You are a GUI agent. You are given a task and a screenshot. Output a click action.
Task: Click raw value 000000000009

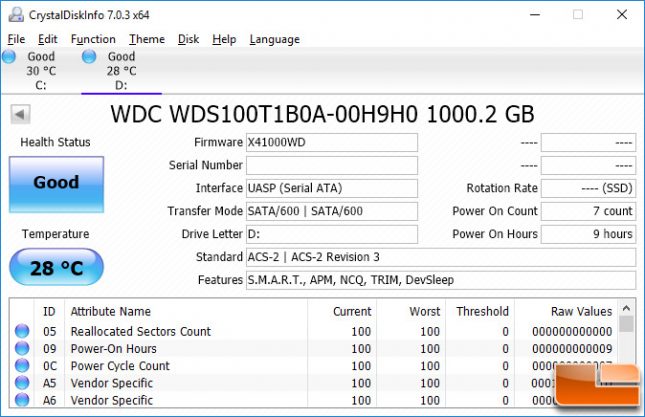click(572, 349)
